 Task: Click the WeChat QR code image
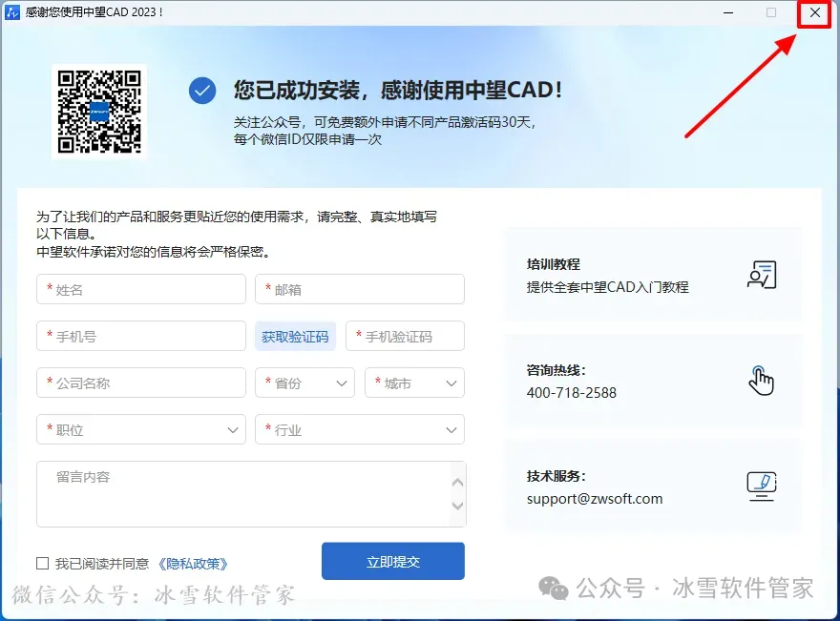(99, 112)
